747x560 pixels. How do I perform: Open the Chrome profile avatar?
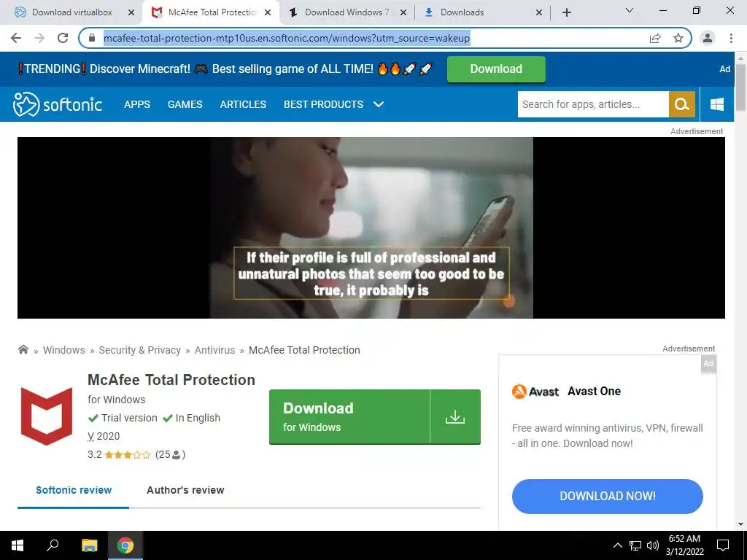[708, 38]
